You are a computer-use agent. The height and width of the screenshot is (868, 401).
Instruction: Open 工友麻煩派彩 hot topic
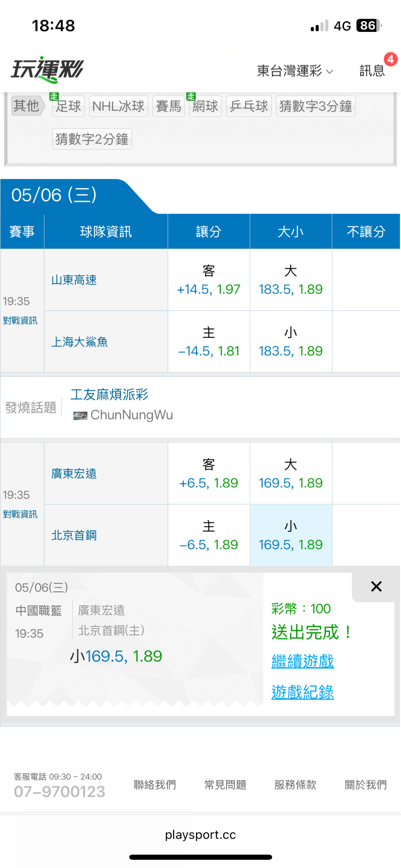pos(110,394)
